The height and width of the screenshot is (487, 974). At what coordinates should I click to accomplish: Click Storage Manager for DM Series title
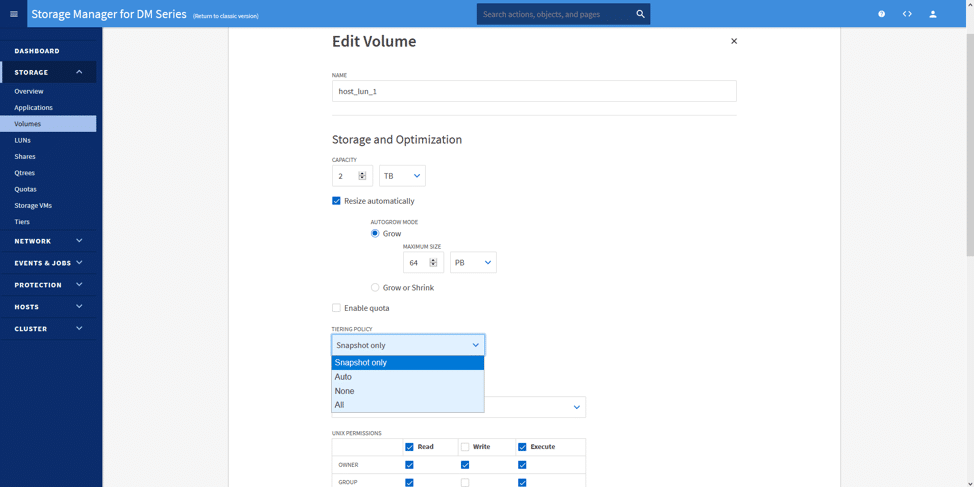pyautogui.click(x=109, y=14)
